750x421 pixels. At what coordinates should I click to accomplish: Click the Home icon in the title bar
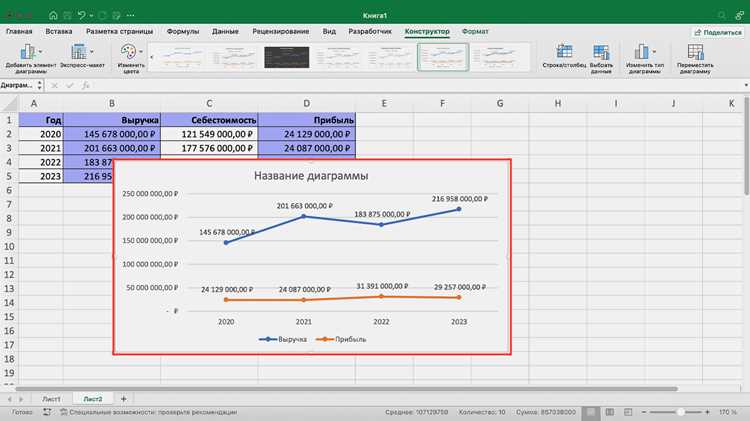coord(53,15)
